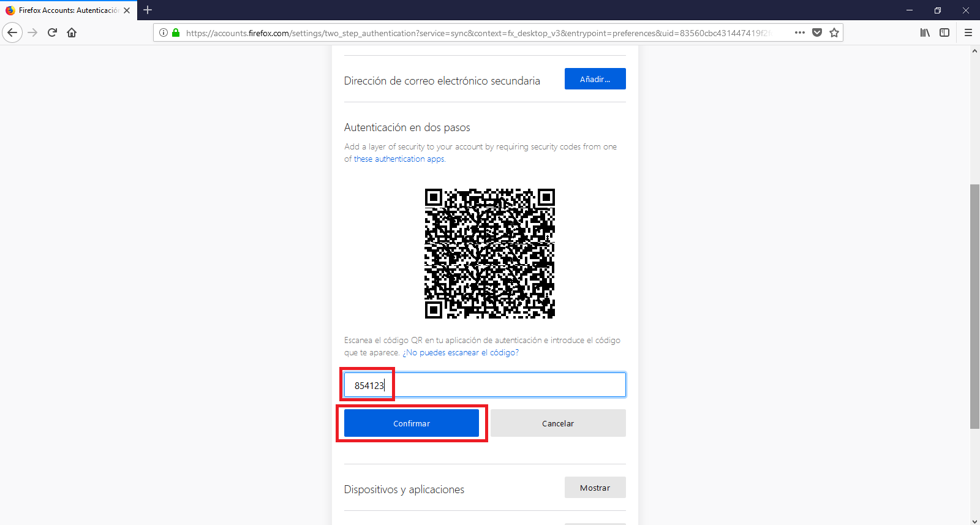Go back to the previous page

coord(12,32)
